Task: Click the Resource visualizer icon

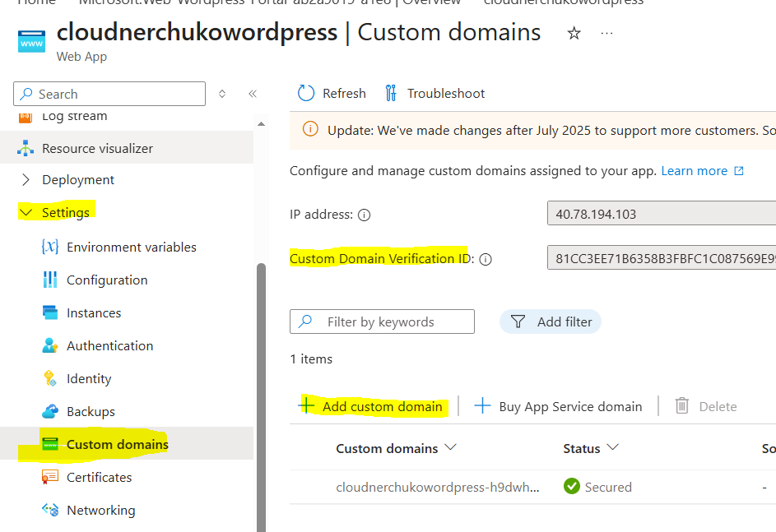Action: pos(26,148)
